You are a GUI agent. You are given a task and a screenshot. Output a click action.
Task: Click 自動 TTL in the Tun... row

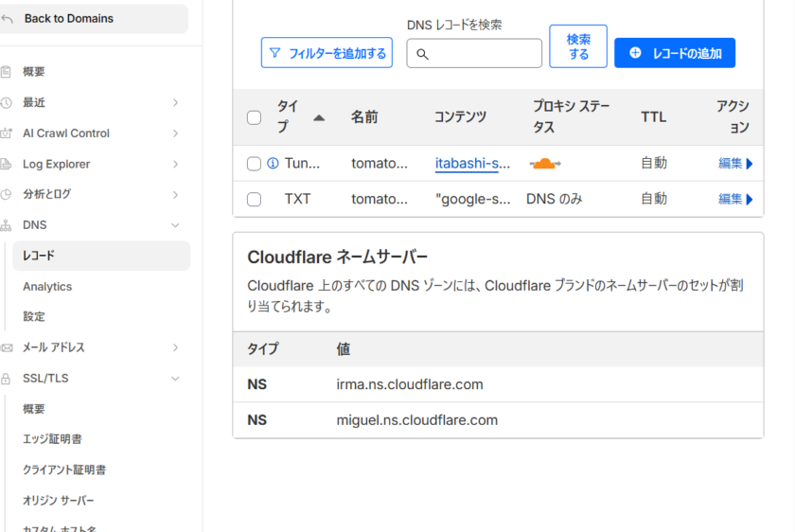pos(654,164)
